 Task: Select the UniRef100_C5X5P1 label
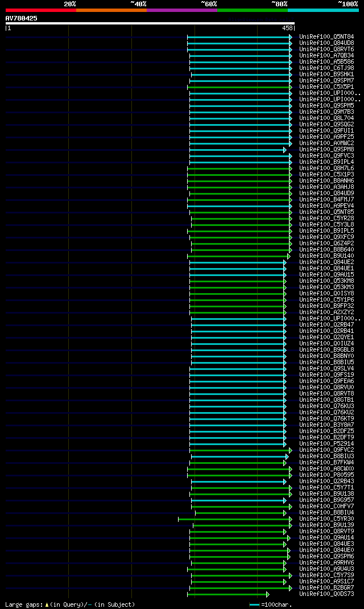(326, 87)
